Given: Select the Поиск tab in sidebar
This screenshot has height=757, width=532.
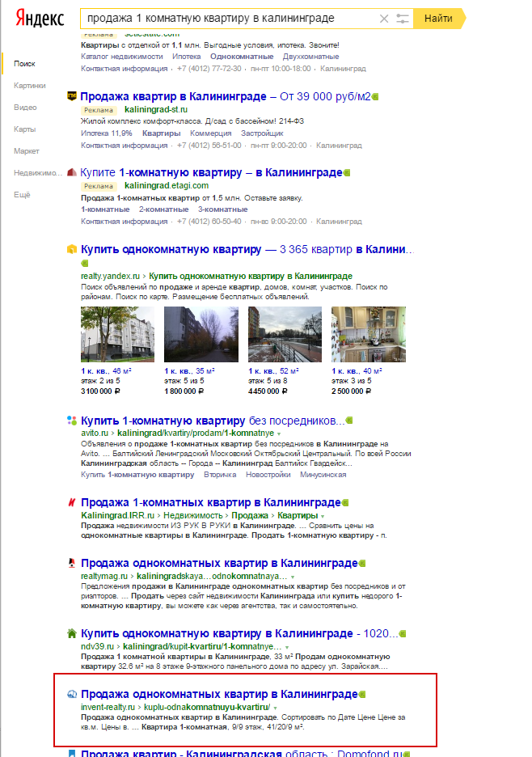Looking at the screenshot, I should coord(24,64).
